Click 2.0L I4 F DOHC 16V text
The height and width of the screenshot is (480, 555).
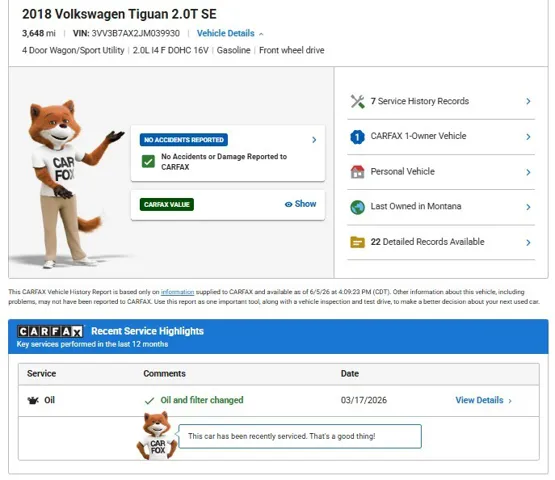171,50
